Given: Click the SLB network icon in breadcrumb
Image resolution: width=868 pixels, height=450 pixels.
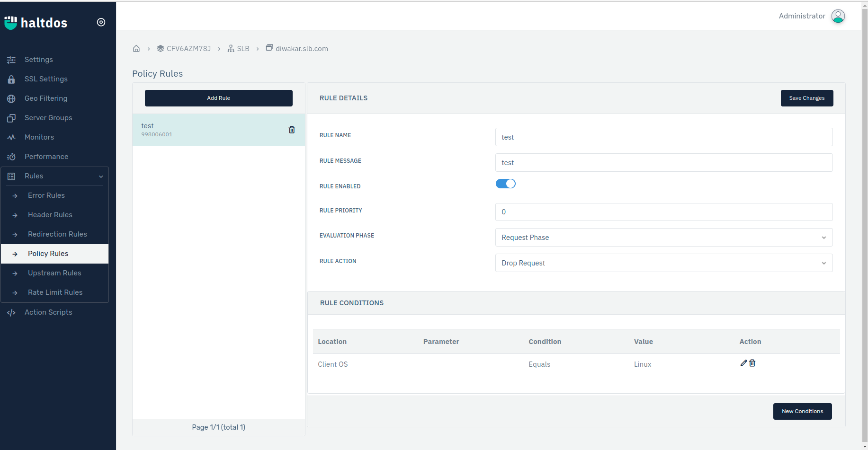Looking at the screenshot, I should (231, 48).
